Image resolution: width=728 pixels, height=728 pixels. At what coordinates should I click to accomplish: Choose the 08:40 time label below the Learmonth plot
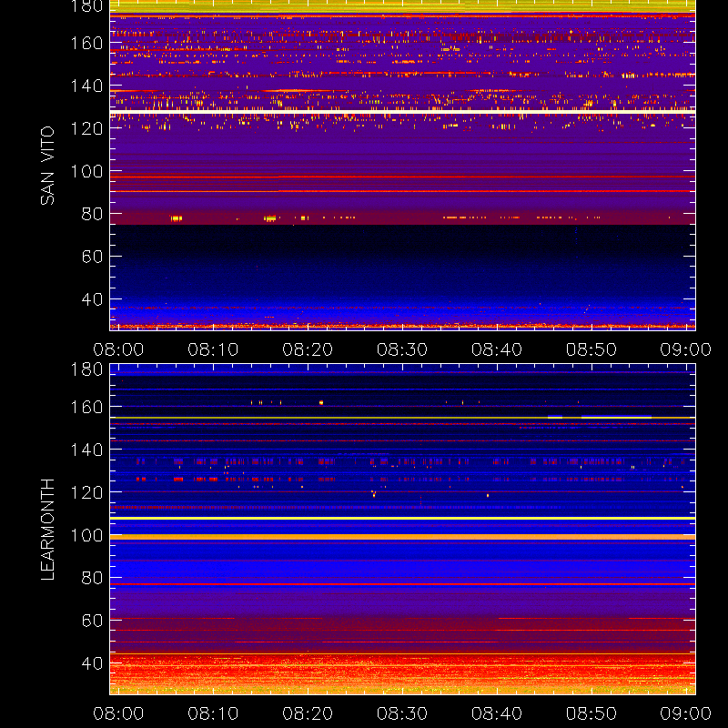click(x=497, y=713)
